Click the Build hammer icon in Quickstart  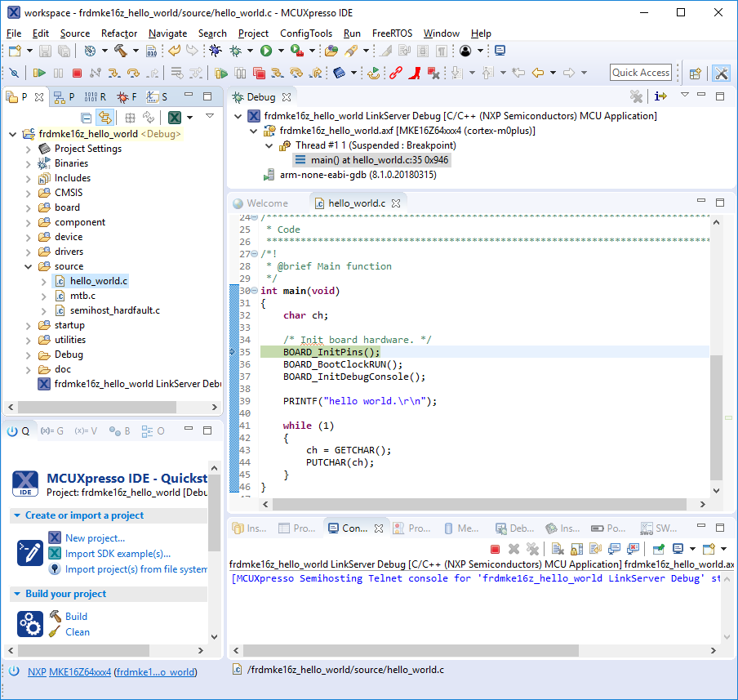coord(56,616)
